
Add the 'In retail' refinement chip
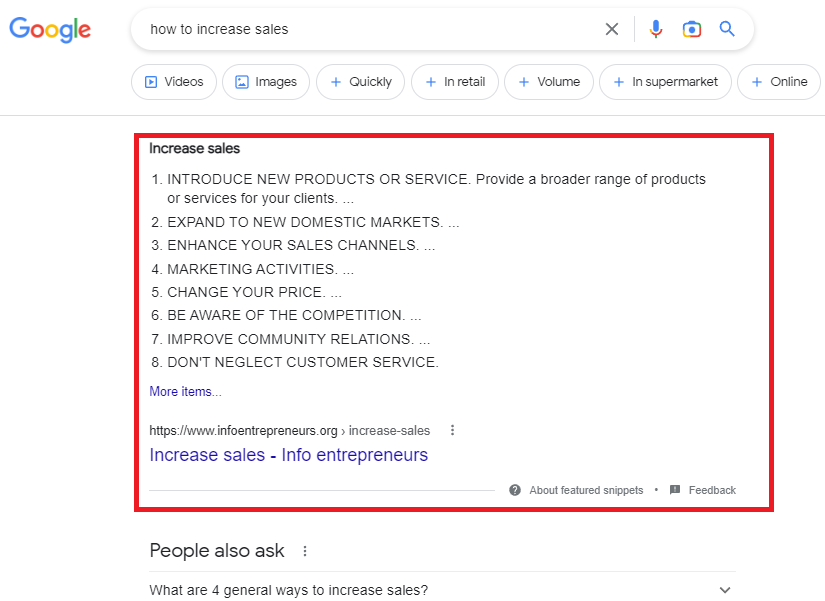click(455, 82)
